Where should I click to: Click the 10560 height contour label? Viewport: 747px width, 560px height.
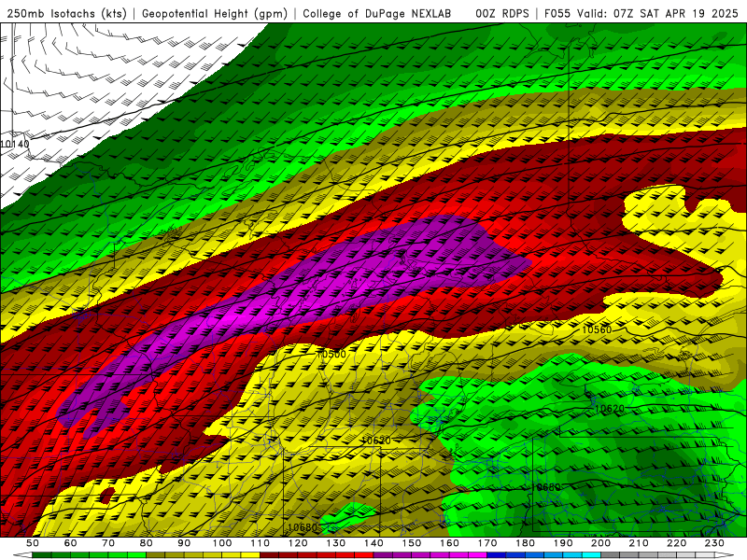point(597,330)
